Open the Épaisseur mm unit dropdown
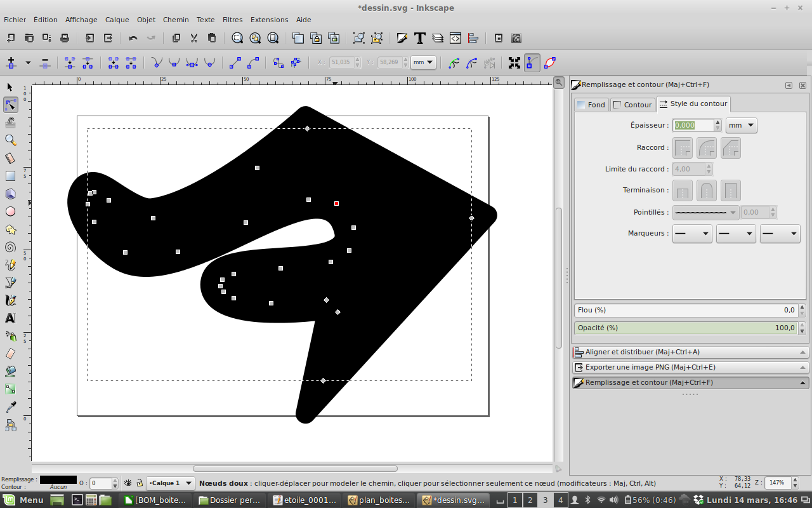Screen dimensions: 812x508 [x=742, y=126]
